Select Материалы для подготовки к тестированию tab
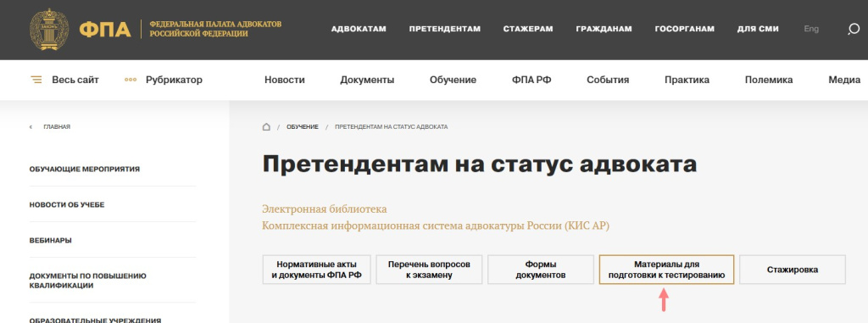The width and height of the screenshot is (868, 323). point(666,270)
